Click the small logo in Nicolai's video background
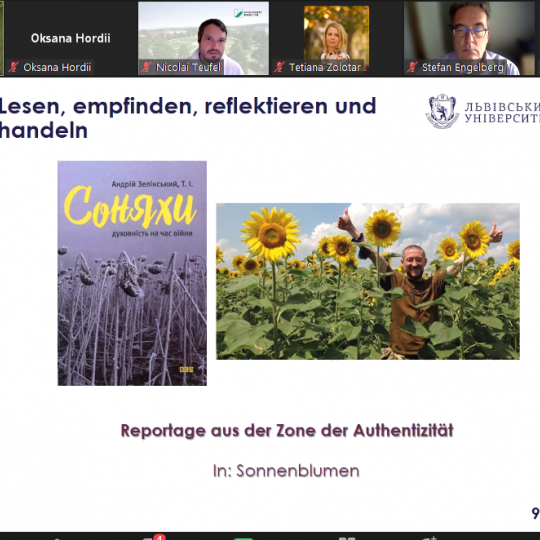The width and height of the screenshot is (540, 540). [x=248, y=13]
